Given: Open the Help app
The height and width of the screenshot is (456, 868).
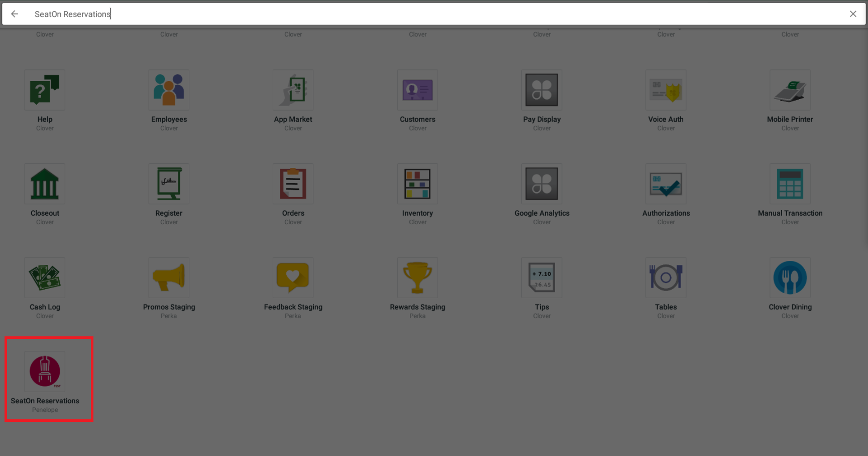Looking at the screenshot, I should 45,90.
